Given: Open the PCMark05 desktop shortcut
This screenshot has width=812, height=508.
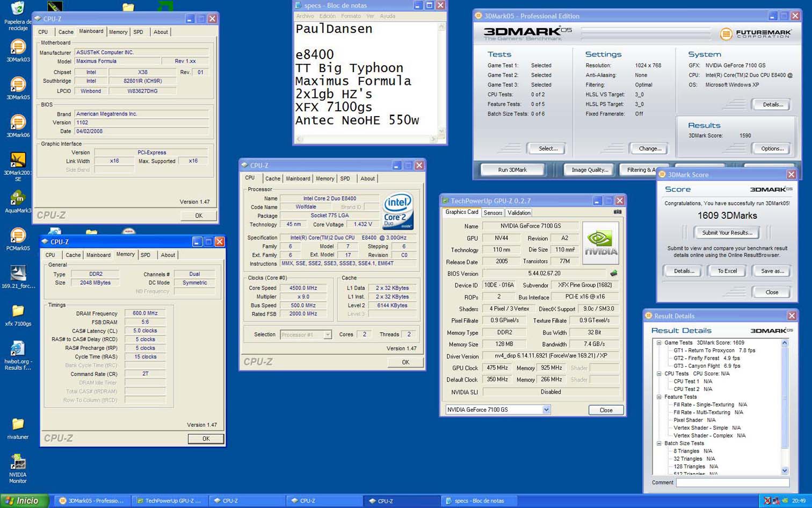Looking at the screenshot, I should tap(18, 239).
